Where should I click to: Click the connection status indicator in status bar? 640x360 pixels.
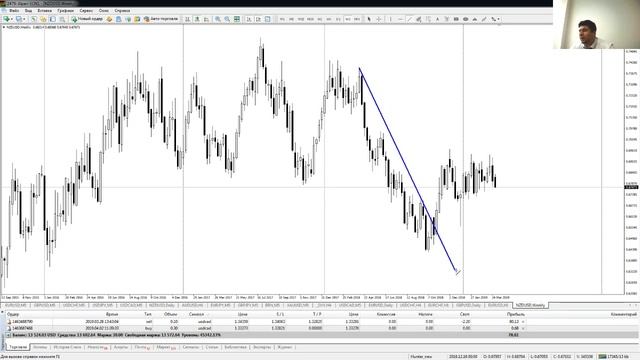coord(613,357)
